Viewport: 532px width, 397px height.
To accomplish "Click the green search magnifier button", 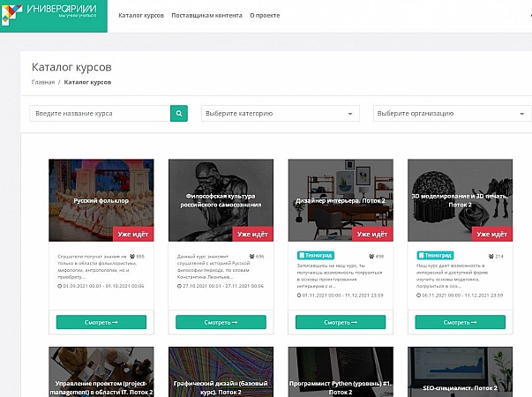I will pyautogui.click(x=179, y=114).
